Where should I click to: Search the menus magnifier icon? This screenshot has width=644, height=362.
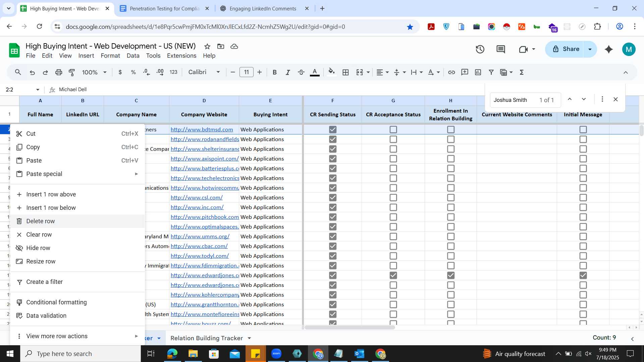click(18, 72)
